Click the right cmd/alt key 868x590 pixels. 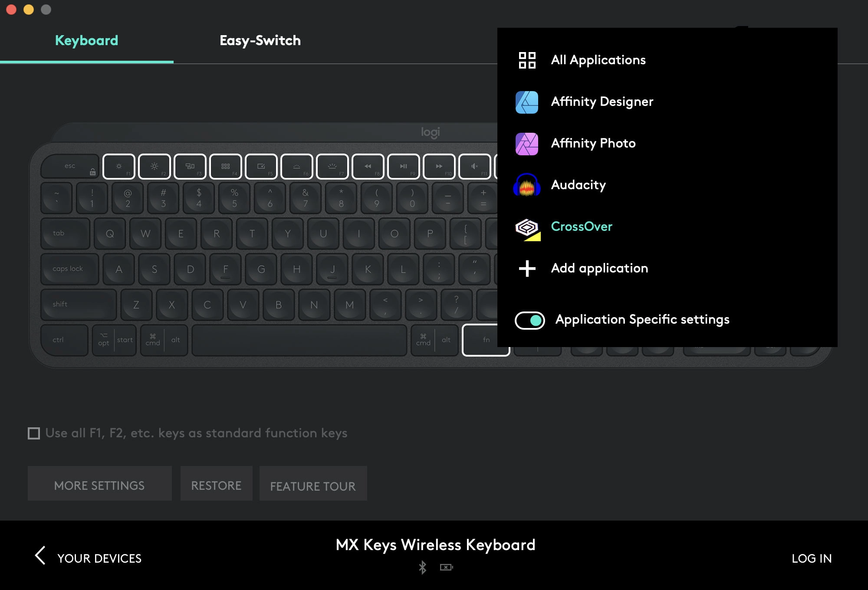pos(434,340)
